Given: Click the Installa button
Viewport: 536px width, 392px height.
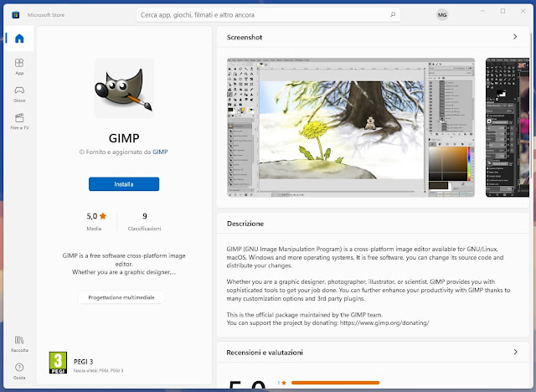Looking at the screenshot, I should 124,184.
